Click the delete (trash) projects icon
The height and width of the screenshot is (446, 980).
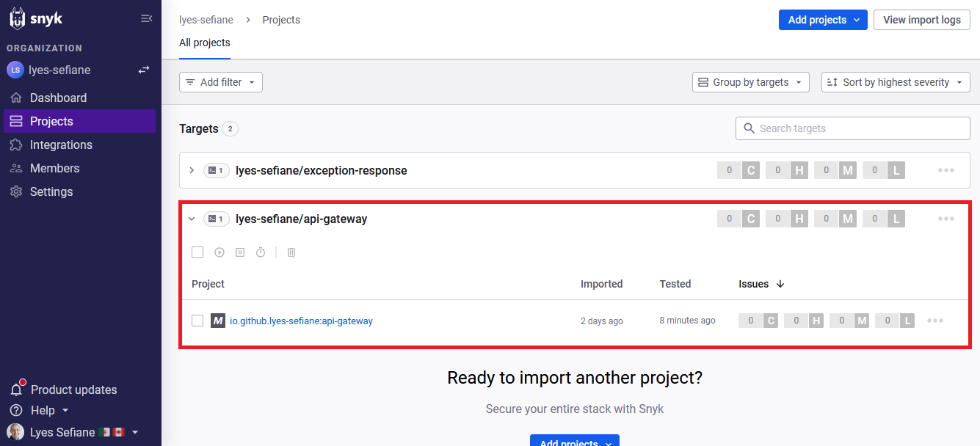pyautogui.click(x=291, y=252)
